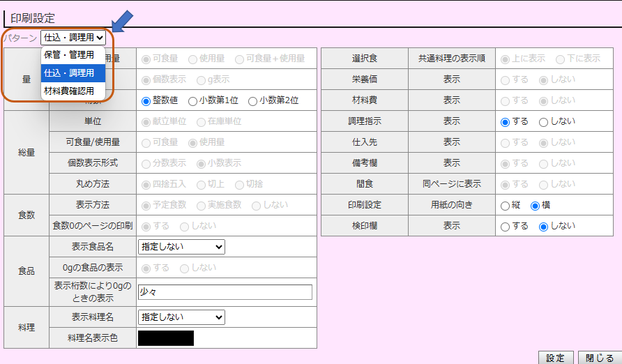Open the パターン dropdown
The width and height of the screenshot is (622, 364).
[x=73, y=38]
